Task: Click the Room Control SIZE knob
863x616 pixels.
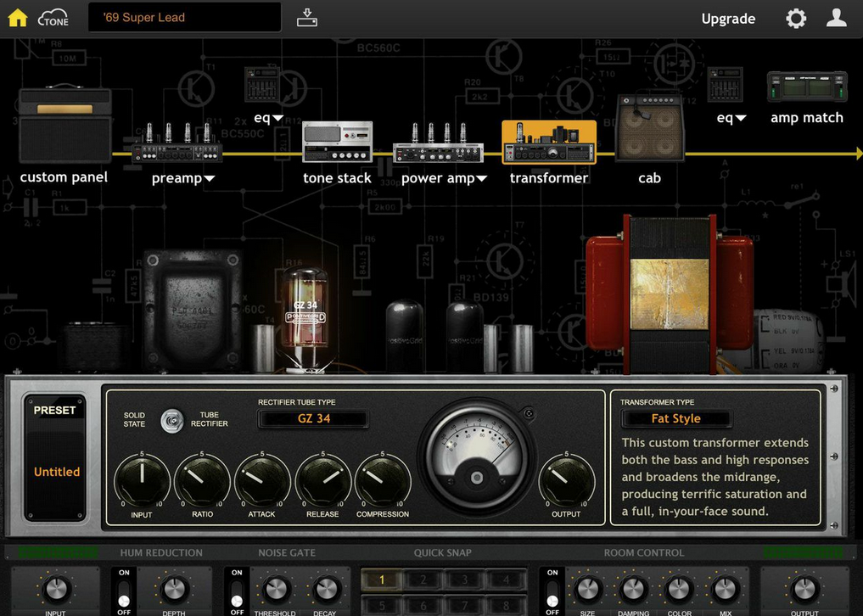Action: point(586,589)
